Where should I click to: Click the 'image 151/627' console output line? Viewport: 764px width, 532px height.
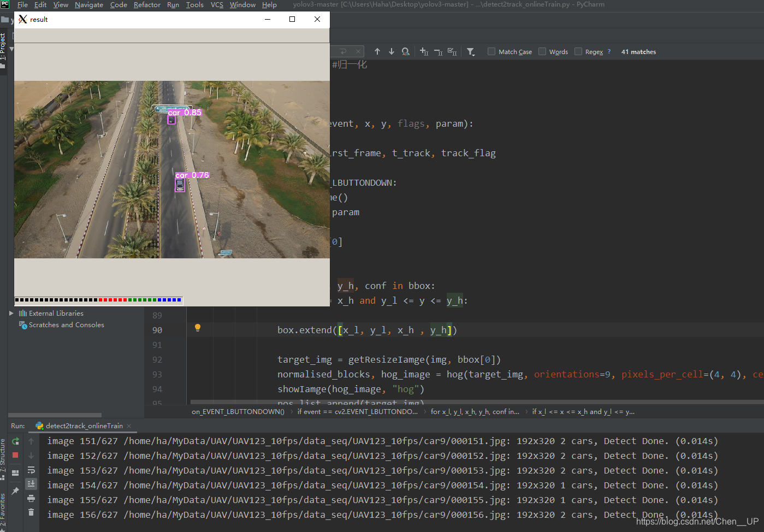[x=382, y=441]
